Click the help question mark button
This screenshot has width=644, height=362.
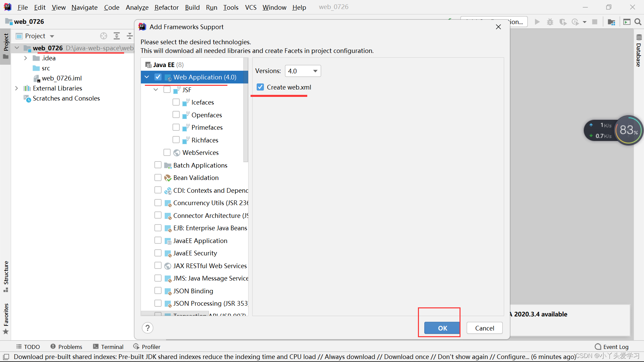(148, 328)
